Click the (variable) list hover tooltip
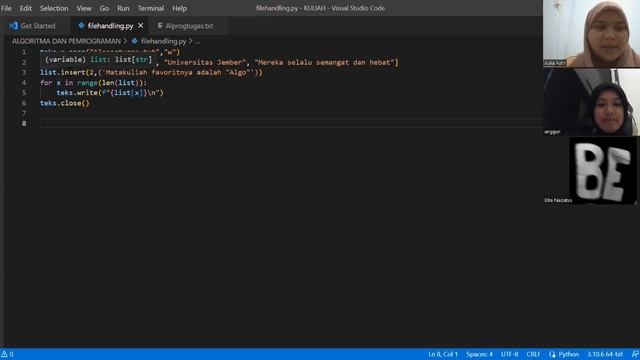 pyautogui.click(x=98, y=60)
